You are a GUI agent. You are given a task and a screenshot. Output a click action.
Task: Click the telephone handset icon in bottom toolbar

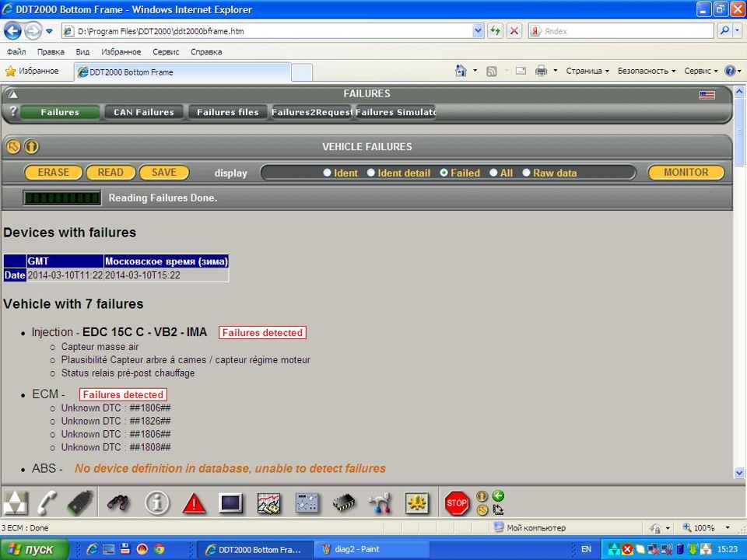(47, 503)
